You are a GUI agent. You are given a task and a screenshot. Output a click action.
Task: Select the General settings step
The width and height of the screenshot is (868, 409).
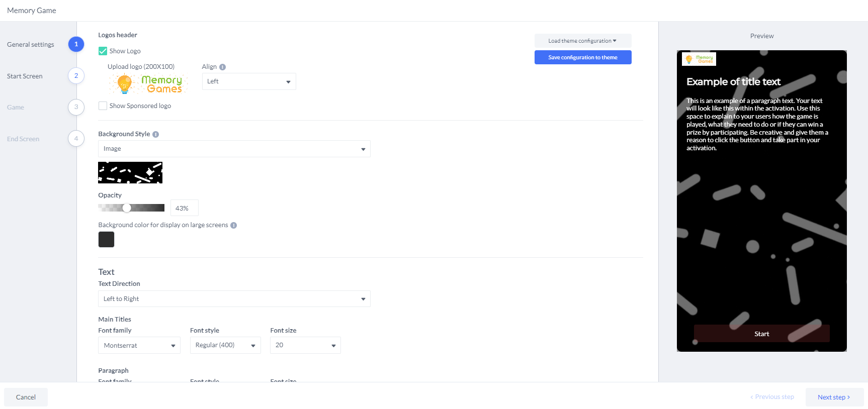click(31, 45)
